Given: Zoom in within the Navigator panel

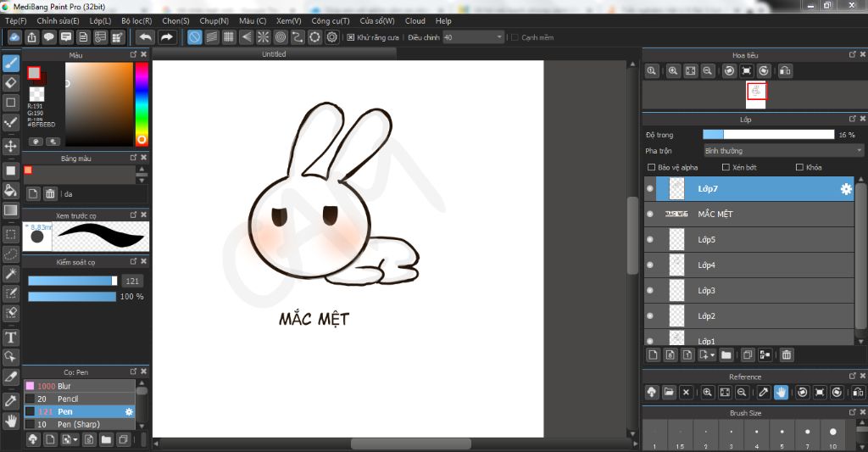Looking at the screenshot, I should 673,71.
